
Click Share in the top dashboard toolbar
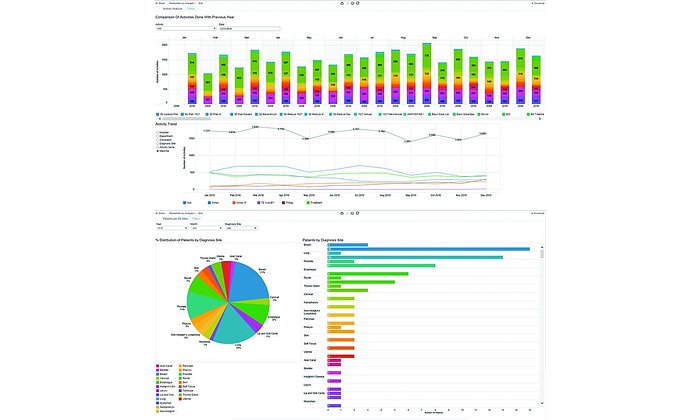(160, 3)
